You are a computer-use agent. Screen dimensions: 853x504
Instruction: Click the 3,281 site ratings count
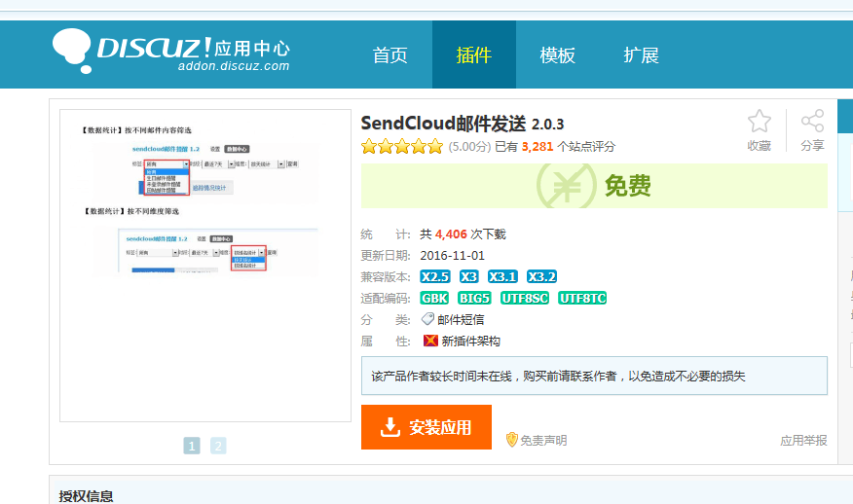pyautogui.click(x=538, y=147)
